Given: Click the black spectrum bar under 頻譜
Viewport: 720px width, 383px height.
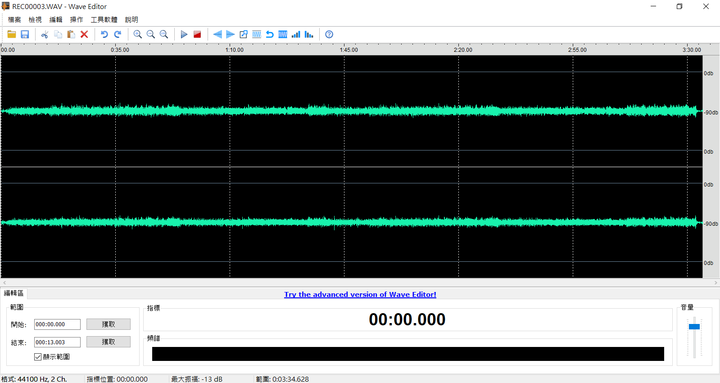Looking at the screenshot, I should coord(408,354).
